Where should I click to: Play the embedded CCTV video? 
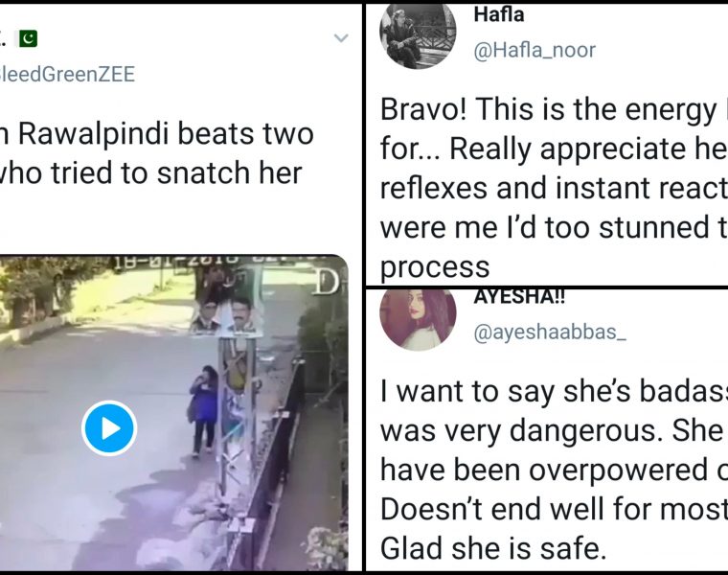108,427
